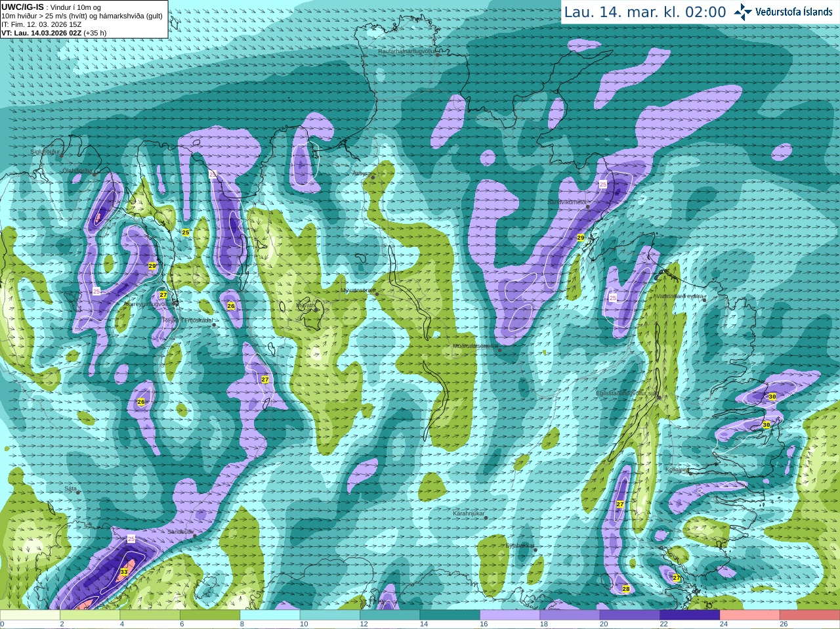
Task: Click the VT: Lau. 14.03.2026 02Z line
Action: point(54,32)
